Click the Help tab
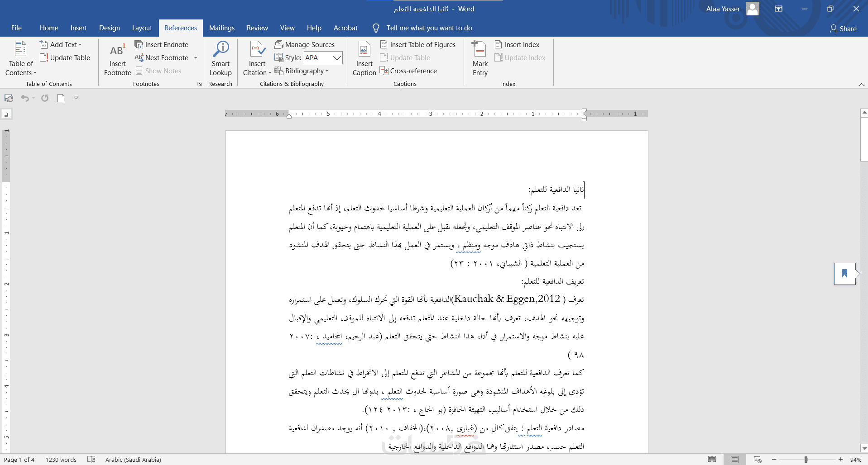Screen dimensions: 868x465 [x=314, y=28]
